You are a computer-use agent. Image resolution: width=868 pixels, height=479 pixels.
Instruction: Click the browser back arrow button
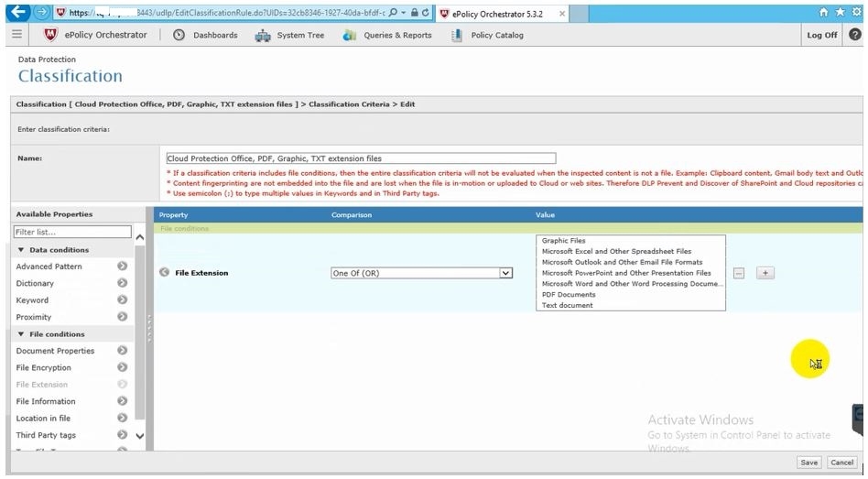pos(17,12)
